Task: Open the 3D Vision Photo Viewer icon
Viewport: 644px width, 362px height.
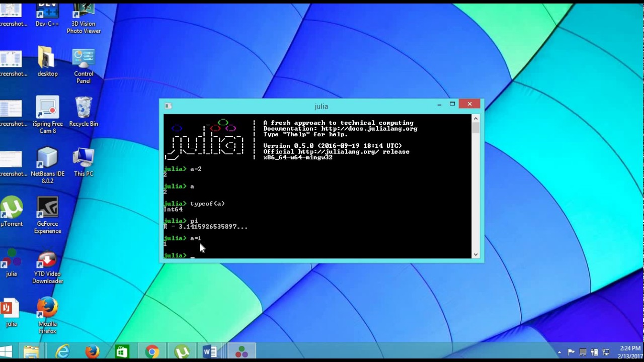Action: (x=84, y=18)
